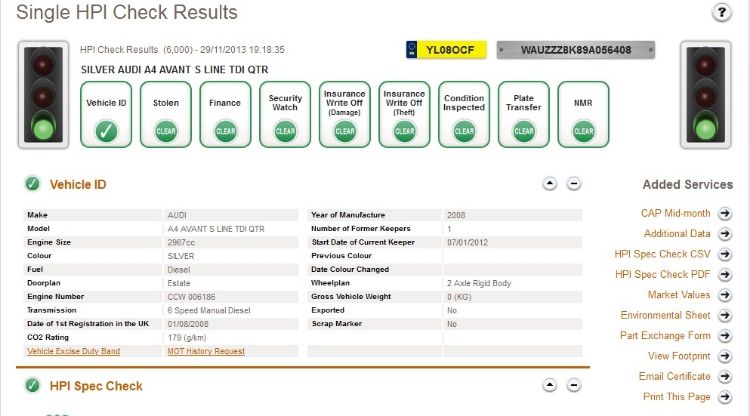Click the arrow icon beside Market Values
The image size is (750, 416).
point(725,295)
